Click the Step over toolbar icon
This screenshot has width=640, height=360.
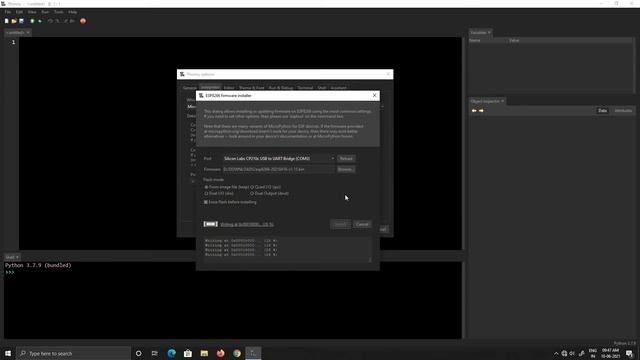point(51,21)
